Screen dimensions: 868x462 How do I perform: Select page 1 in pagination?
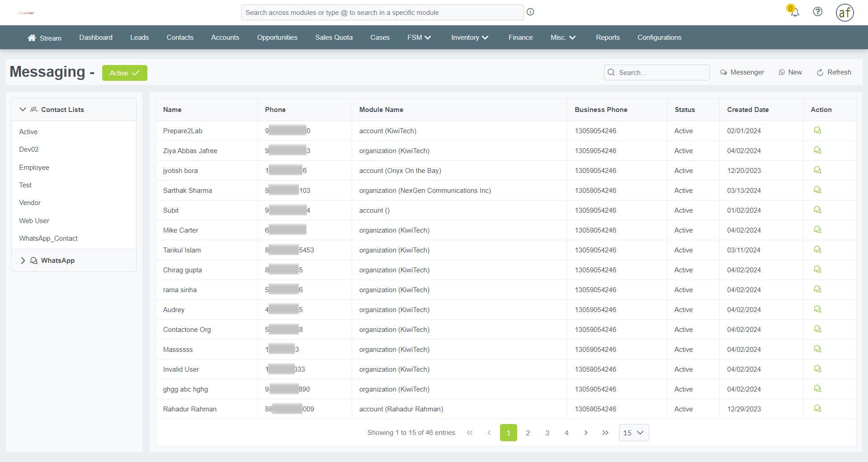[x=508, y=433]
